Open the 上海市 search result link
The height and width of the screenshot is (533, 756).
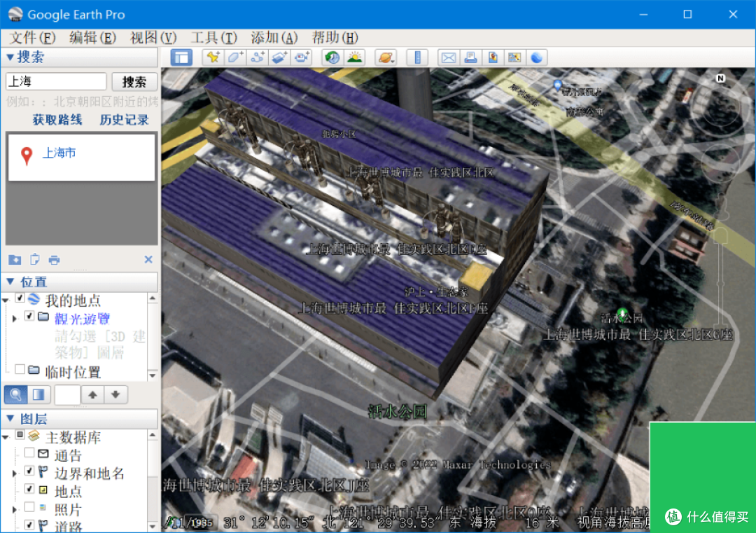(59, 153)
